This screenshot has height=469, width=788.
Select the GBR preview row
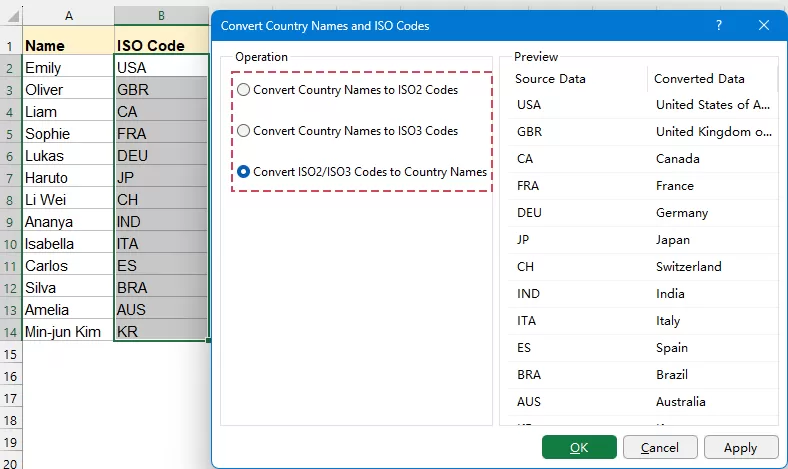(x=643, y=132)
